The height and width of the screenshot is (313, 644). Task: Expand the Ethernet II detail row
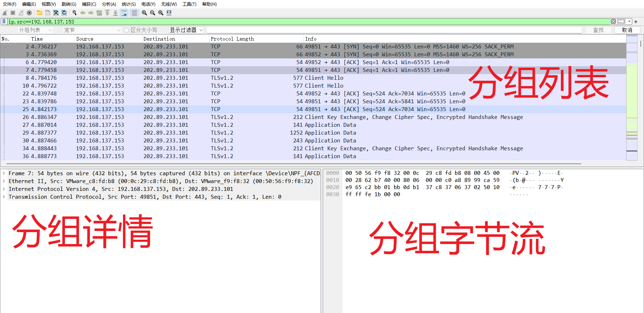[4, 181]
